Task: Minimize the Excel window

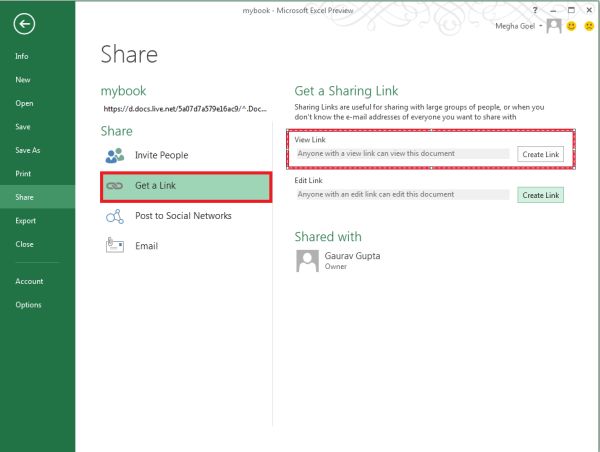Action: point(553,10)
